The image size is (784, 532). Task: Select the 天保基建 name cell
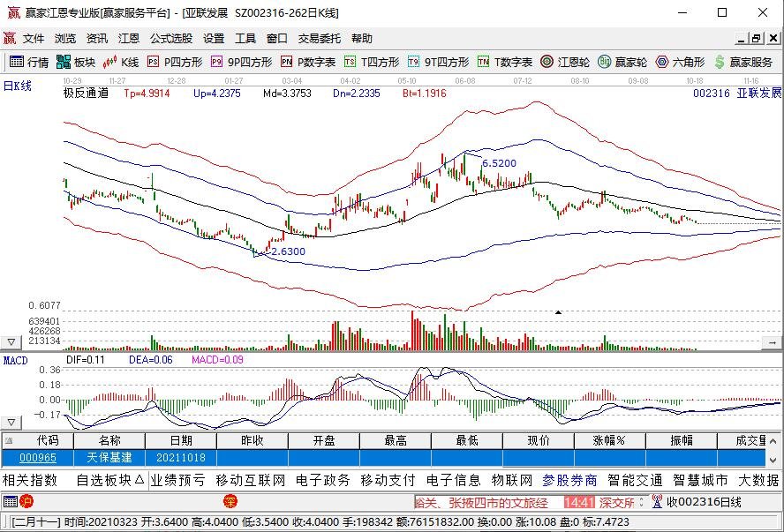tap(109, 458)
